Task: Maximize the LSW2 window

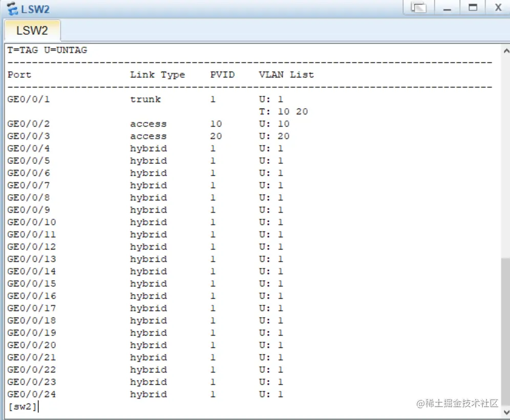Action: [x=473, y=7]
